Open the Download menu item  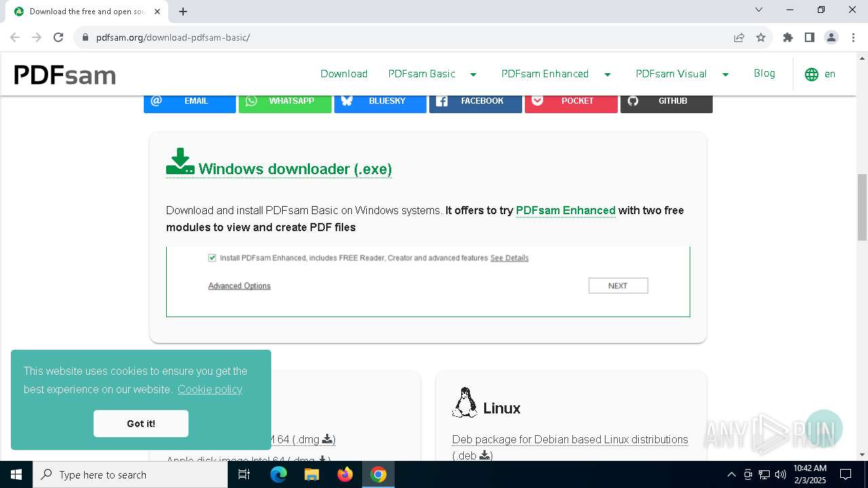coord(344,74)
